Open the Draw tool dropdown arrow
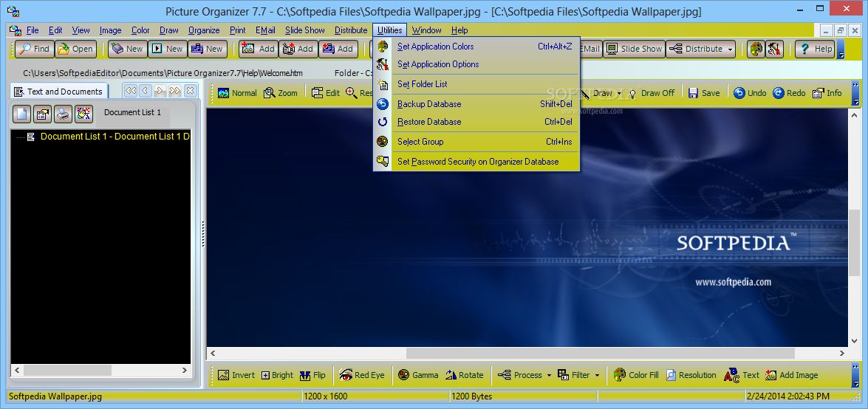868x409 pixels. 619,93
